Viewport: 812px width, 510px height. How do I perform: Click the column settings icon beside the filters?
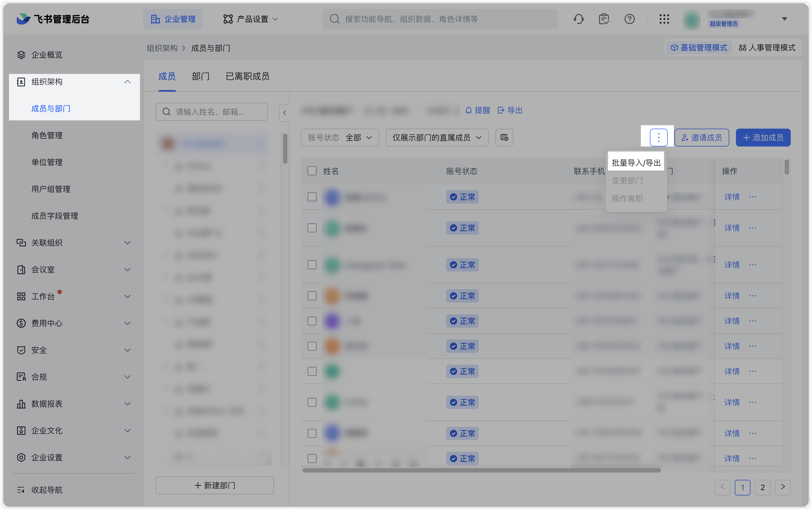point(504,138)
